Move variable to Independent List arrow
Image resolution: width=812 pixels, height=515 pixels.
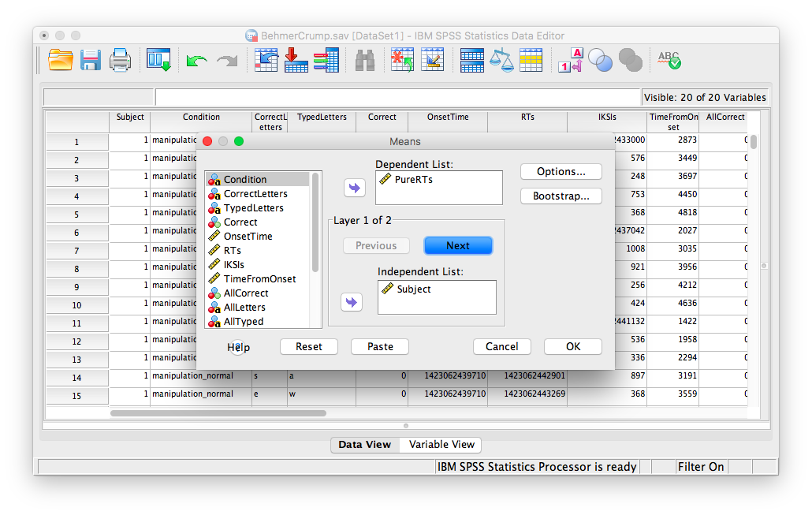click(352, 302)
